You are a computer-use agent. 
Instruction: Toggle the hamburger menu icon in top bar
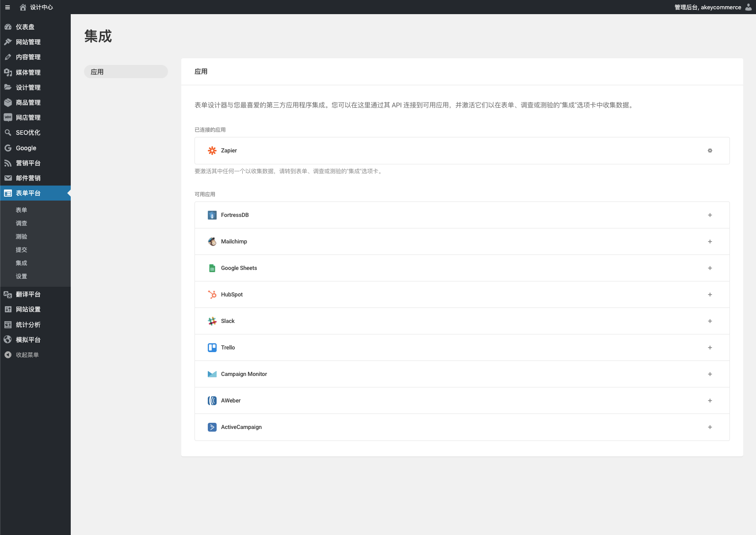[x=8, y=7]
